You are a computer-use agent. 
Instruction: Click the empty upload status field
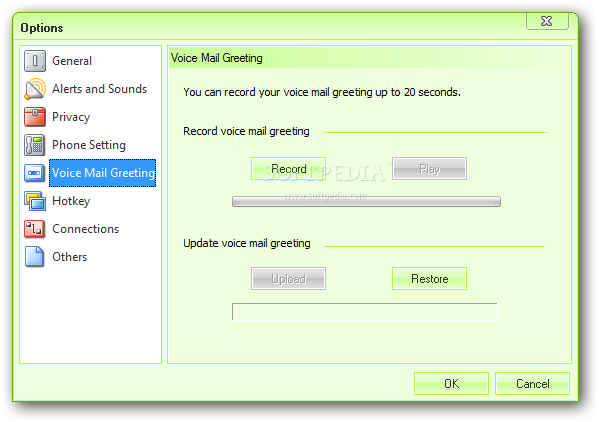click(x=365, y=312)
